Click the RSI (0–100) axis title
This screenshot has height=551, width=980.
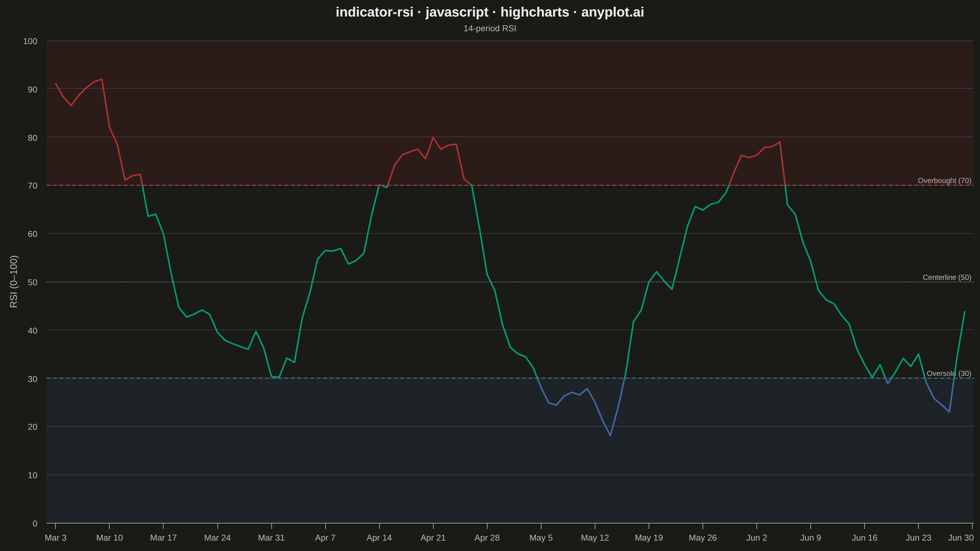(x=14, y=281)
